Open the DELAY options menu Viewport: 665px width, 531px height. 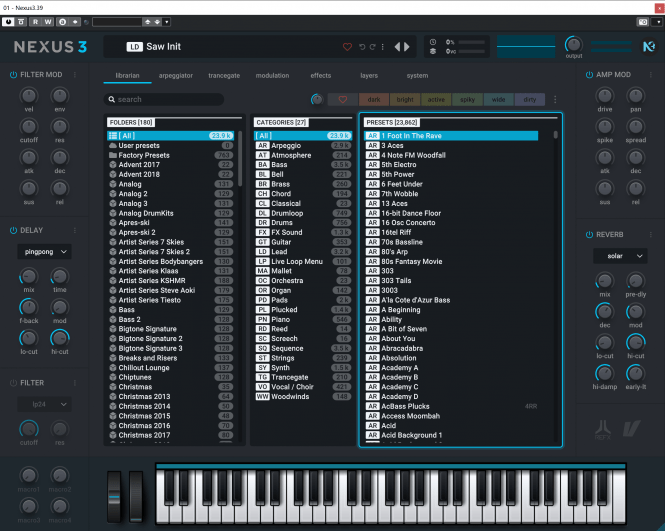coord(75,230)
